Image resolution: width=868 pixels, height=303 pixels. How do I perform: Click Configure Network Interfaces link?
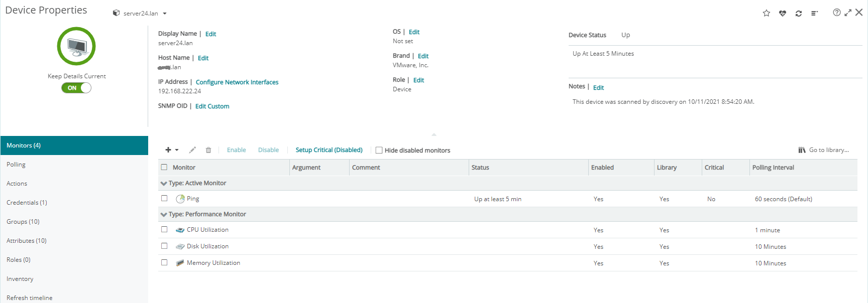[x=237, y=82]
